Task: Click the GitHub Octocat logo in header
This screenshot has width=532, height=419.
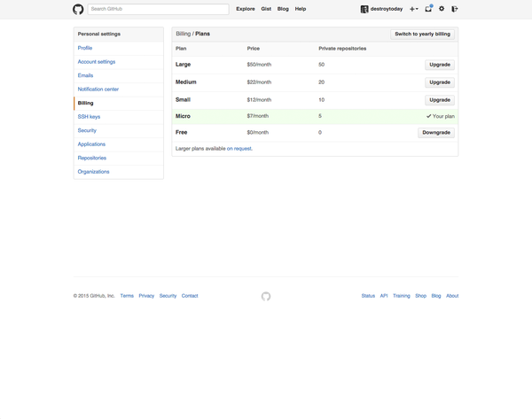Action: [78, 9]
